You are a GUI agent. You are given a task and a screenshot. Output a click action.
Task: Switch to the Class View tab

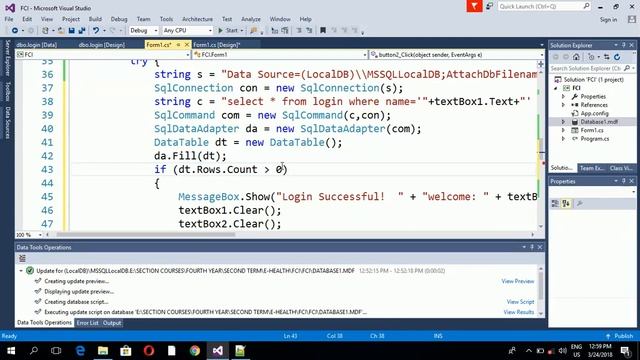[621, 168]
